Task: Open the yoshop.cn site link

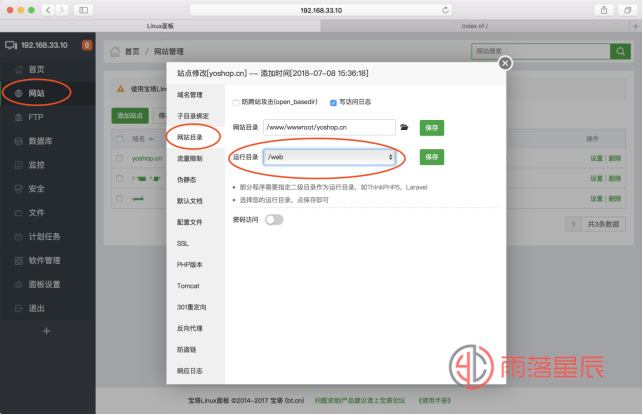Action: tap(147, 158)
